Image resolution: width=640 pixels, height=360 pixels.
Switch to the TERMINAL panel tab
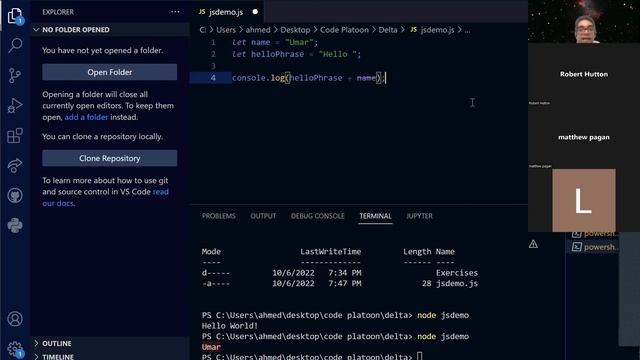coord(375,216)
